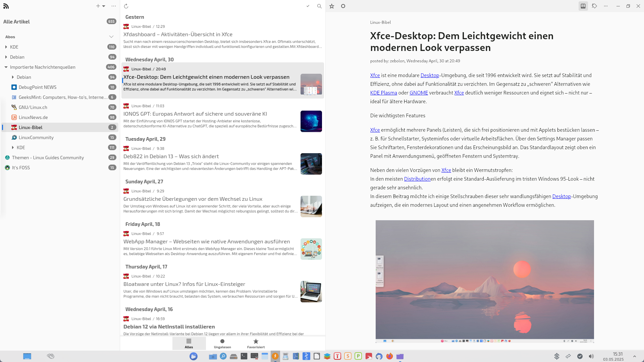
Task: Open article search magnifier icon
Action: [319, 6]
